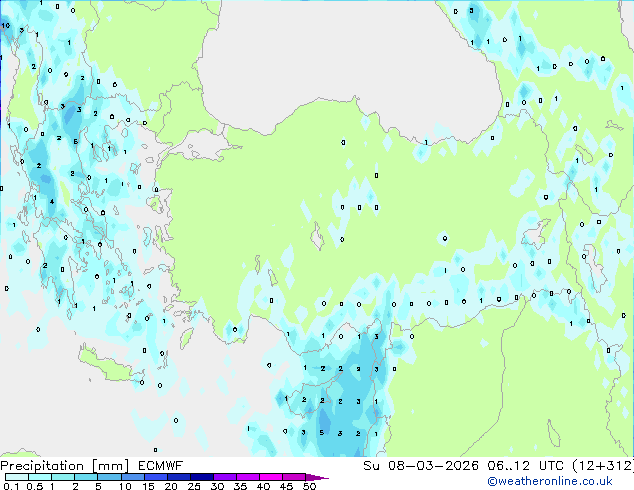The height and width of the screenshot is (490, 634).
Task: Click the 0.1–0.5 mm legend color swatch
Action: tap(17, 477)
